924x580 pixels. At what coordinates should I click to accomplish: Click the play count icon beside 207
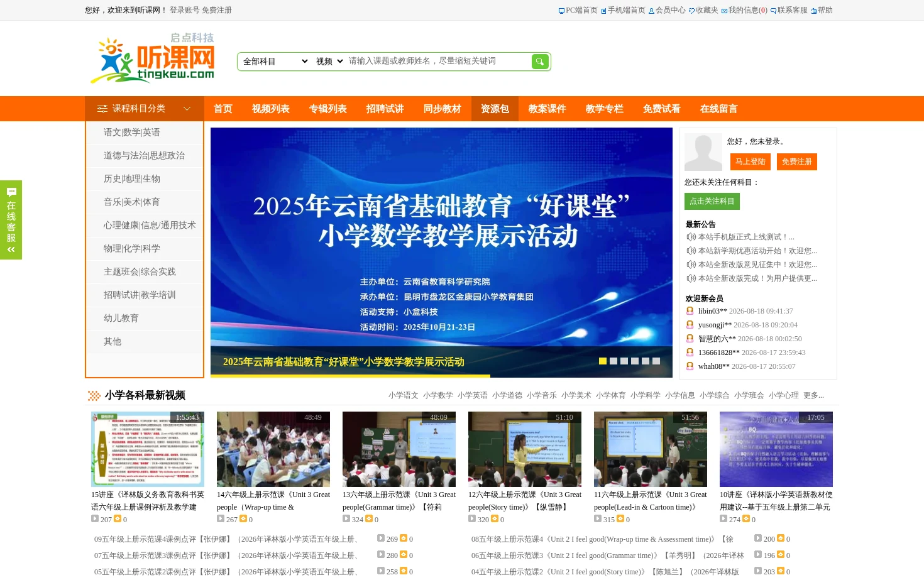95,519
